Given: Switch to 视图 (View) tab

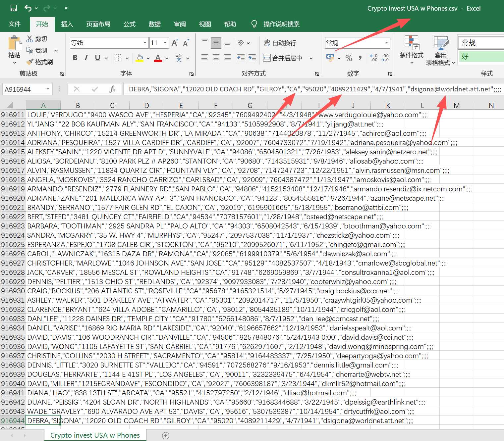Looking at the screenshot, I should click(x=205, y=24).
